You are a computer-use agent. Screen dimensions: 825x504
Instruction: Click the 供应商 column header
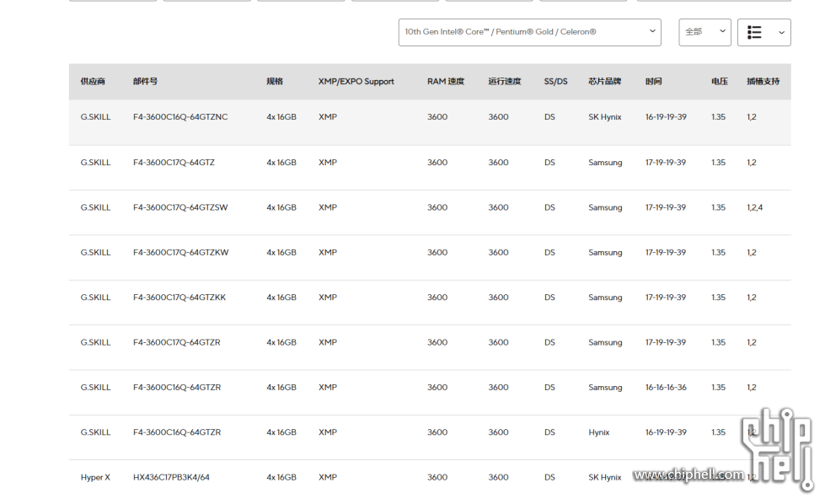coord(93,82)
